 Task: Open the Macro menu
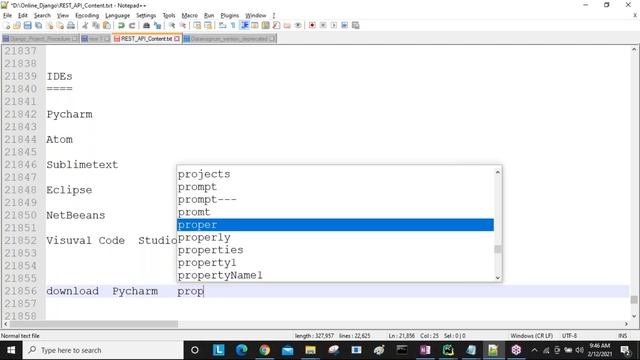tap(189, 16)
